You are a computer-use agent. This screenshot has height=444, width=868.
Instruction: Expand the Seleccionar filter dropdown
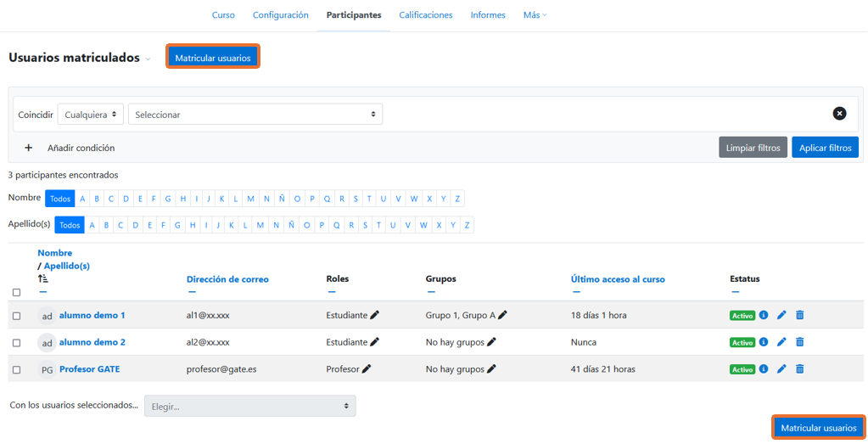255,115
